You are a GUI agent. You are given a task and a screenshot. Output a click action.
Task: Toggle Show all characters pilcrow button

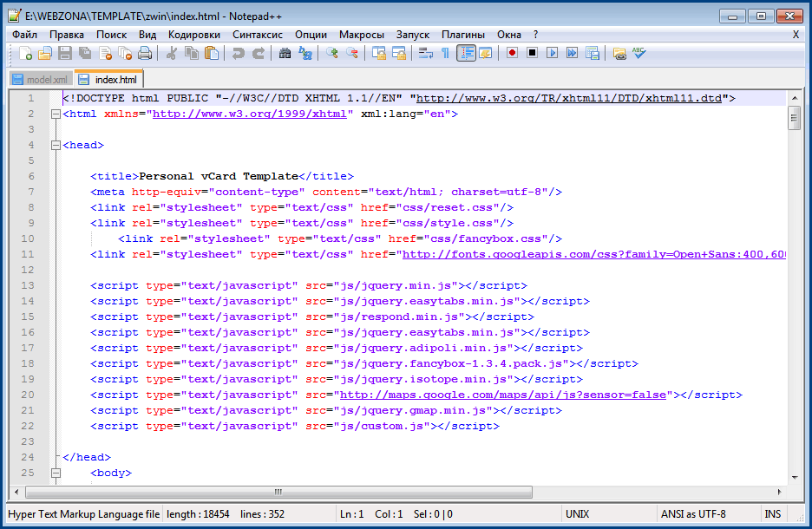click(x=446, y=54)
